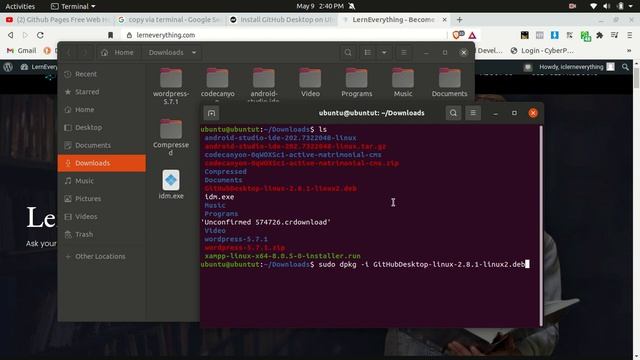Select Recent in Files sidebar
This screenshot has height=360, width=640.
tap(102, 74)
